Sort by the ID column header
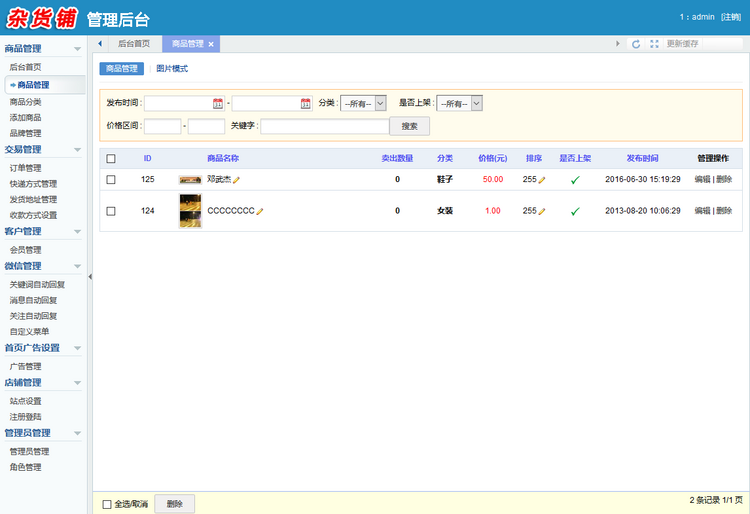750x514 pixels. (147, 158)
